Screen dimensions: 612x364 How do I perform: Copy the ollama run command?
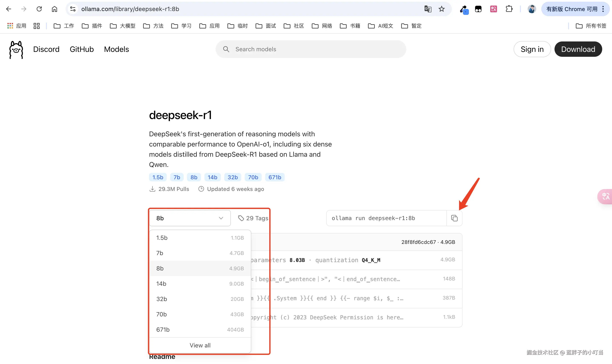[454, 218]
